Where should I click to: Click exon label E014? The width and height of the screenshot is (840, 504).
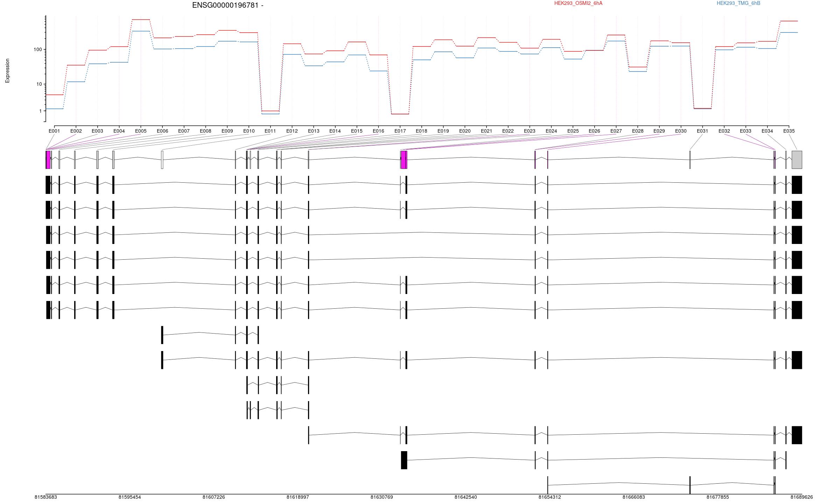tap(335, 131)
